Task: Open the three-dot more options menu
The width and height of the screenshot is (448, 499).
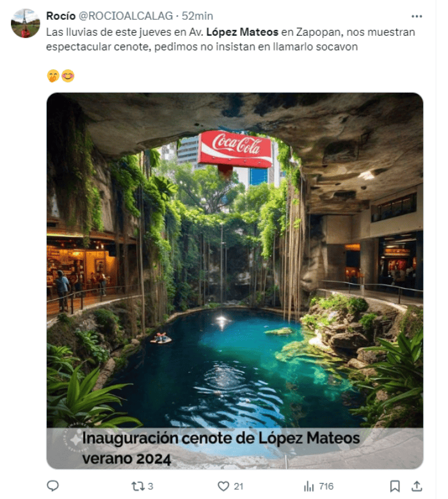Action: click(x=416, y=16)
